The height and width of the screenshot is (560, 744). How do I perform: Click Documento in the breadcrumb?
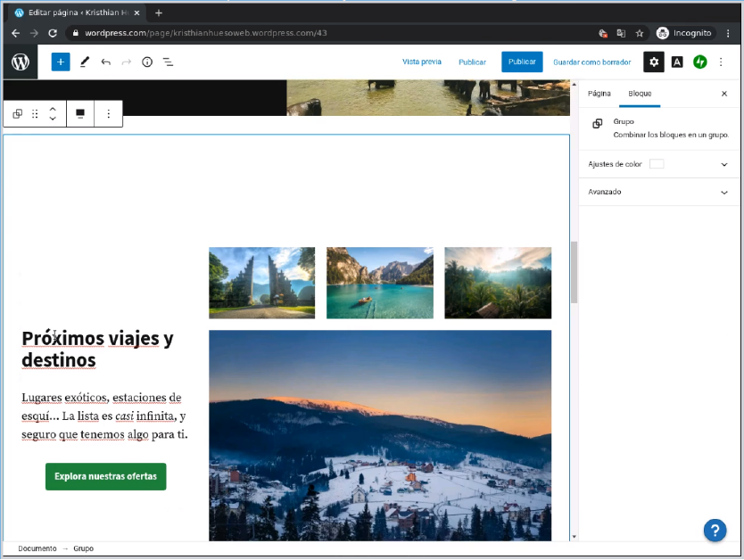[x=37, y=548]
